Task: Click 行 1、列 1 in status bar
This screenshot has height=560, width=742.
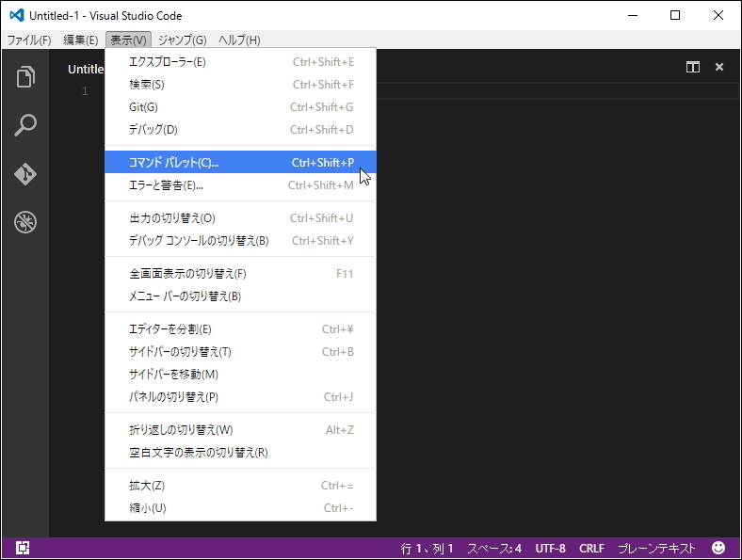Action: pos(427,548)
